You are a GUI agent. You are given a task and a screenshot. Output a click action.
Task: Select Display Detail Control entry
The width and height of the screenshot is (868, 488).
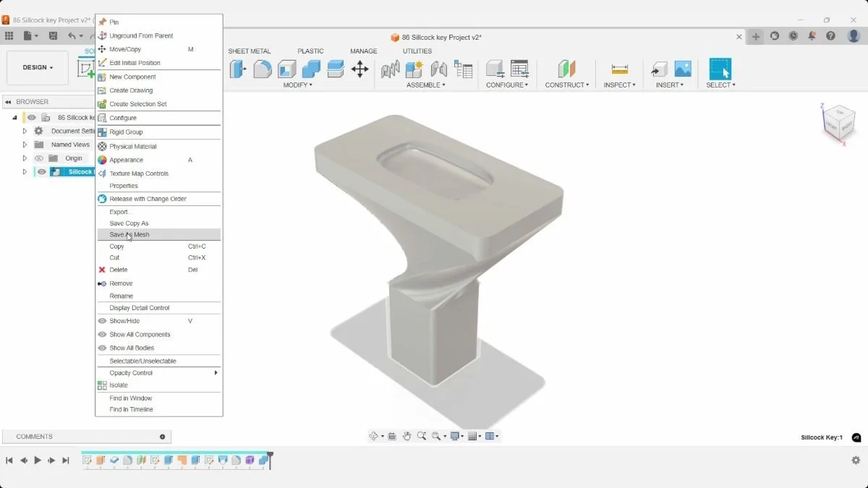click(x=159, y=308)
